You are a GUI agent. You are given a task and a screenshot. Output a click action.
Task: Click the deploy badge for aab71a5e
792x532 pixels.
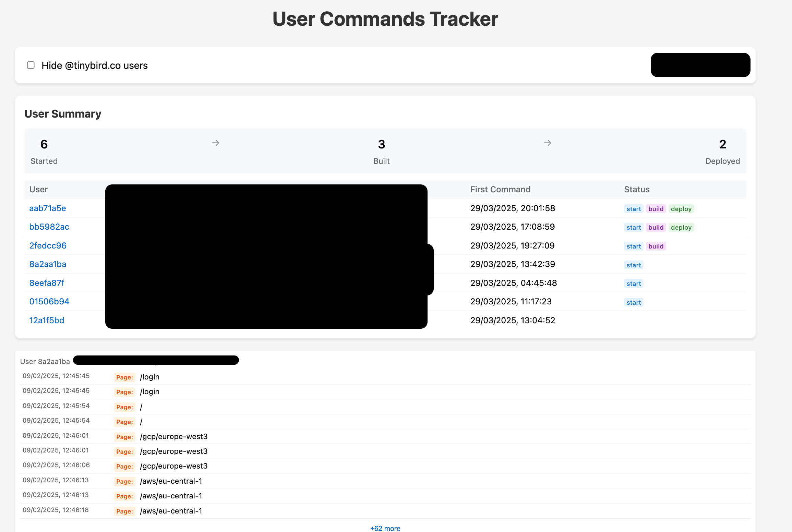click(681, 209)
